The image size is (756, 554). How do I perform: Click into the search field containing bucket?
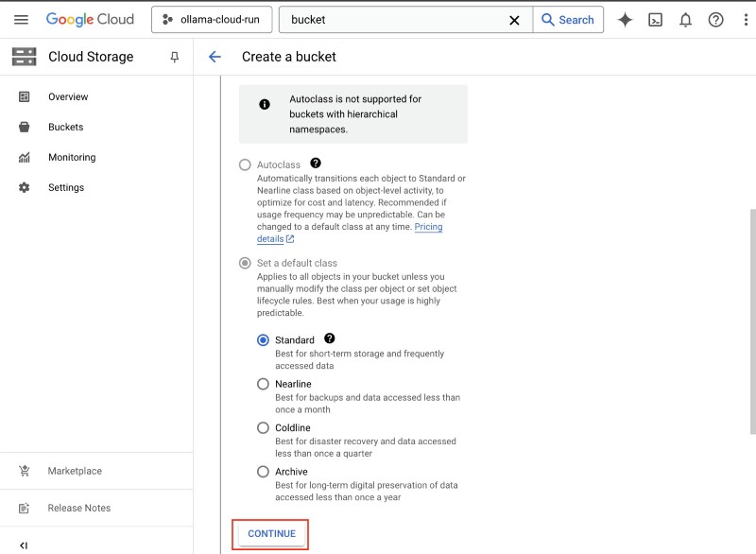pyautogui.click(x=397, y=20)
